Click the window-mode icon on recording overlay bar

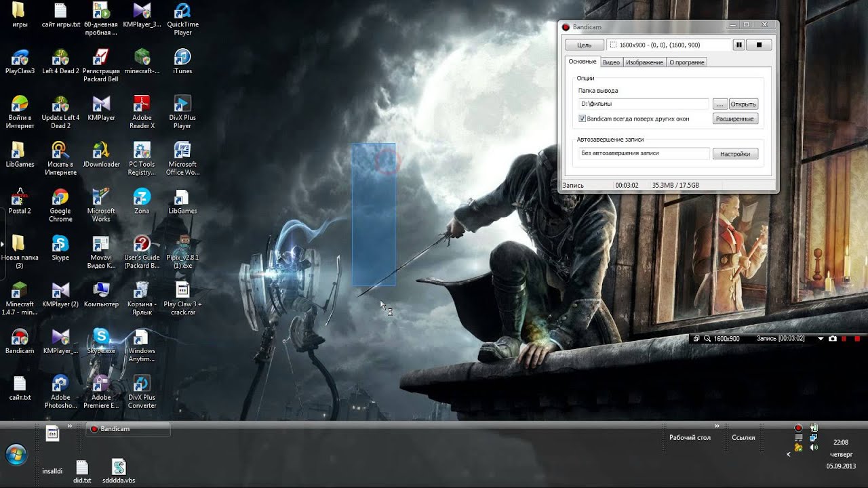696,338
